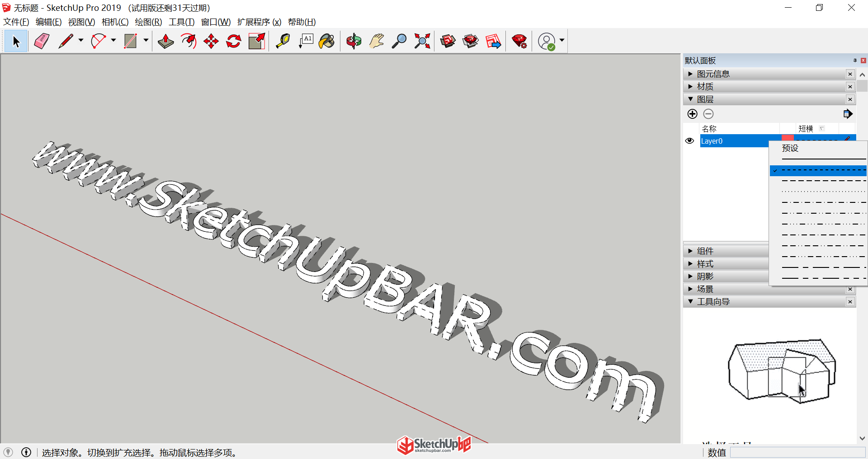Click the Zoom Extents tool
The width and height of the screenshot is (868, 459).
click(x=422, y=41)
